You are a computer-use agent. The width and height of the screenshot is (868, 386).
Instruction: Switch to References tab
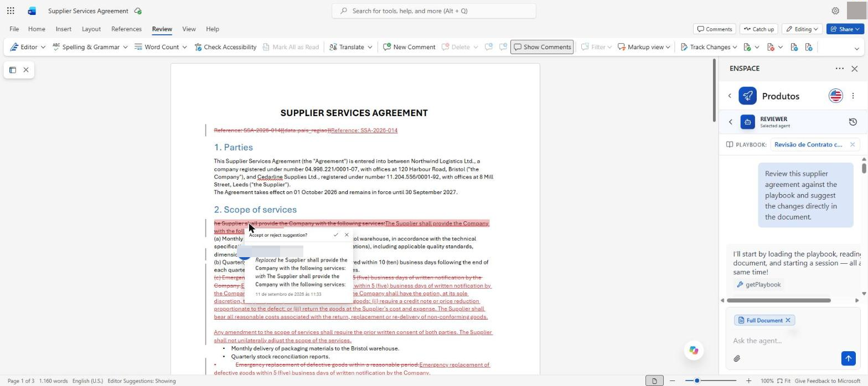126,29
